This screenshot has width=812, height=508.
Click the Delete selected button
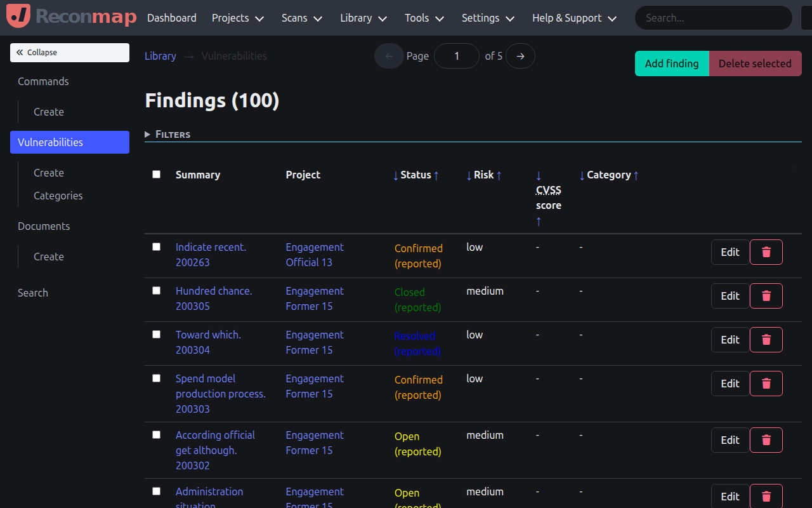[755, 63]
